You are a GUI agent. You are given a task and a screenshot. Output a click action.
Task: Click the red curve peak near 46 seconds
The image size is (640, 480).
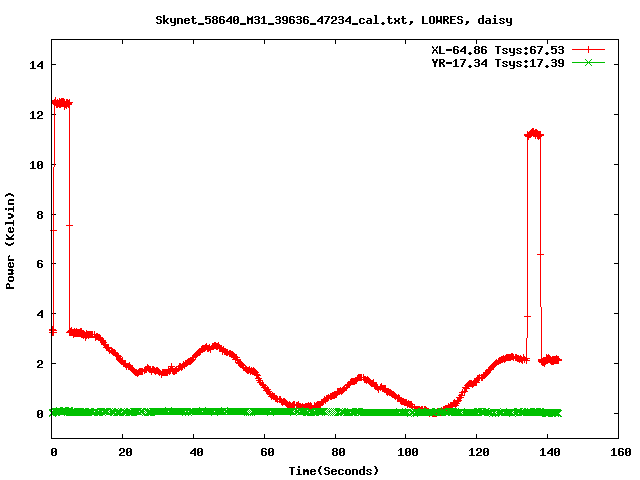[215, 347]
